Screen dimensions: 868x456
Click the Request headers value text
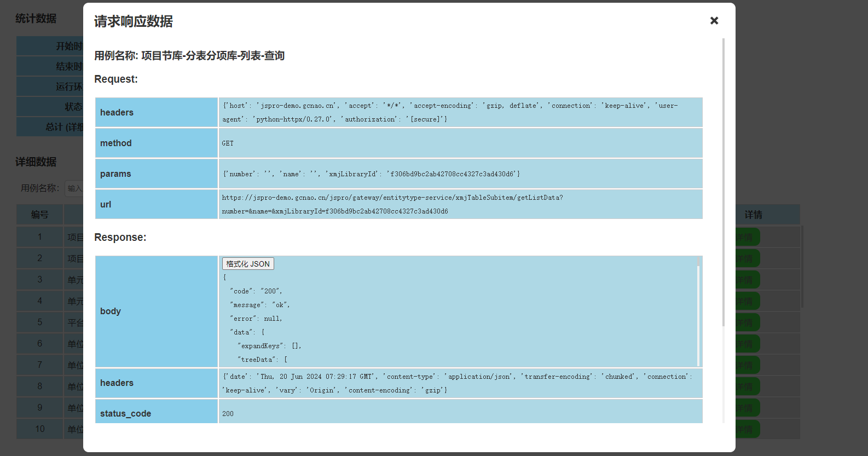pos(449,112)
